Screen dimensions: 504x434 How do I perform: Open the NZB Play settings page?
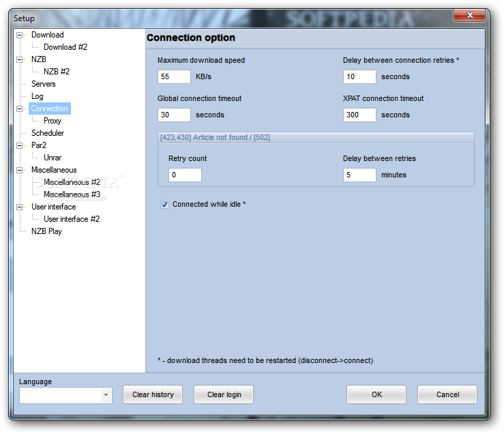(46, 231)
